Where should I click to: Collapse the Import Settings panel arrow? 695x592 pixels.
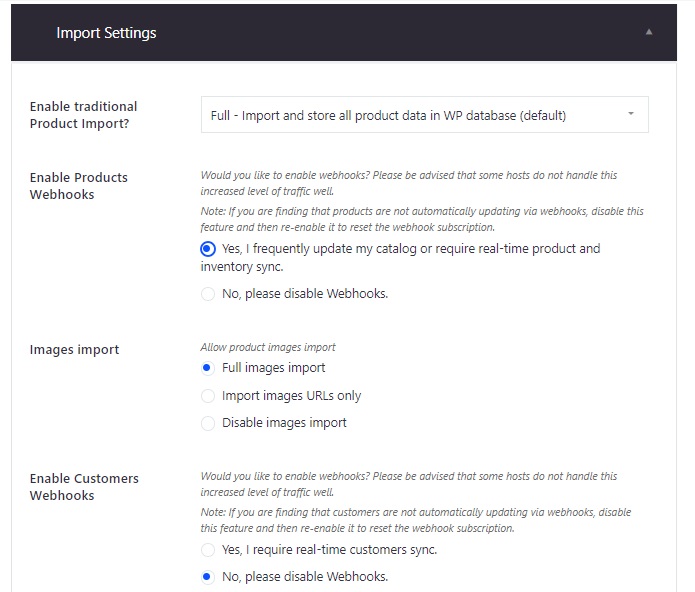click(x=648, y=33)
